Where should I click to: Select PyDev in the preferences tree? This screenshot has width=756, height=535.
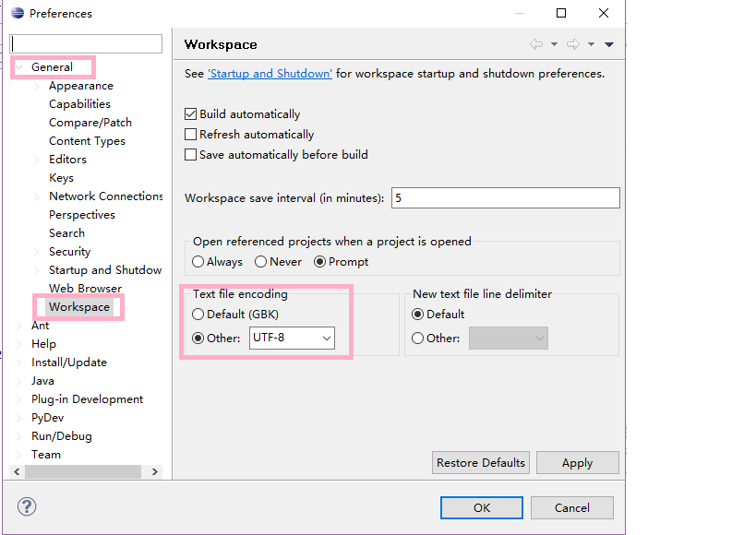tap(47, 418)
